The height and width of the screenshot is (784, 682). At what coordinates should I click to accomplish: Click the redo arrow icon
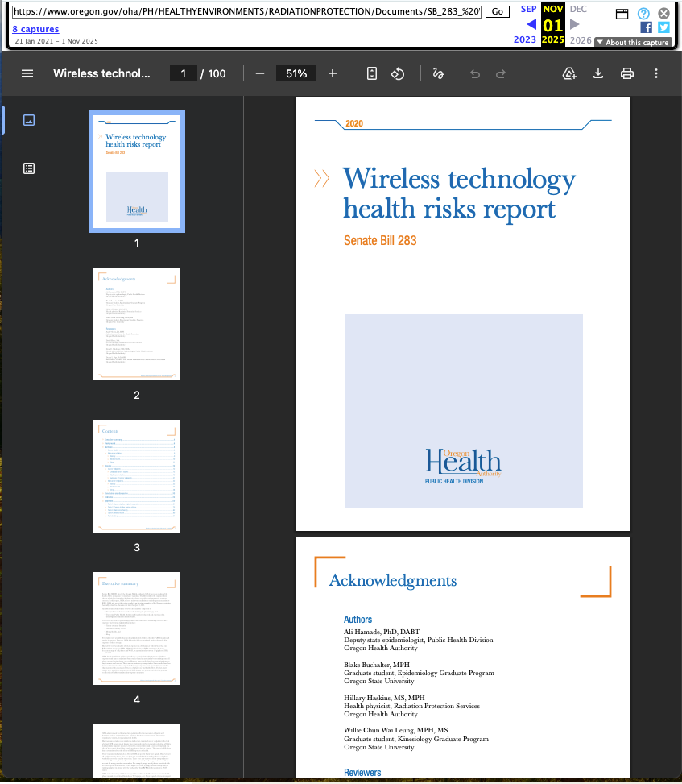tap(501, 74)
